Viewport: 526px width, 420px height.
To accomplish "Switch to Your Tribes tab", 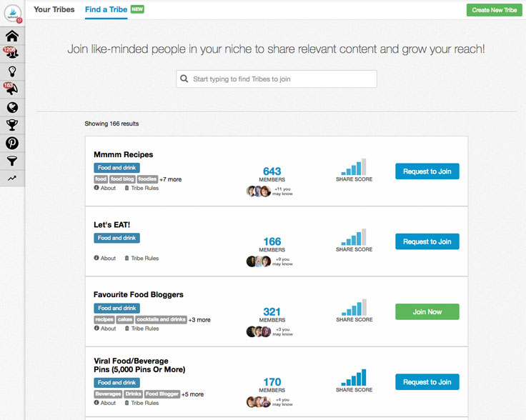I will [54, 9].
